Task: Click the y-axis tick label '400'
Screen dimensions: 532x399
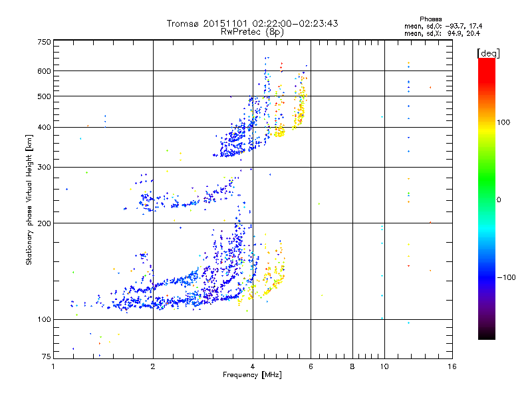Action: (44, 128)
